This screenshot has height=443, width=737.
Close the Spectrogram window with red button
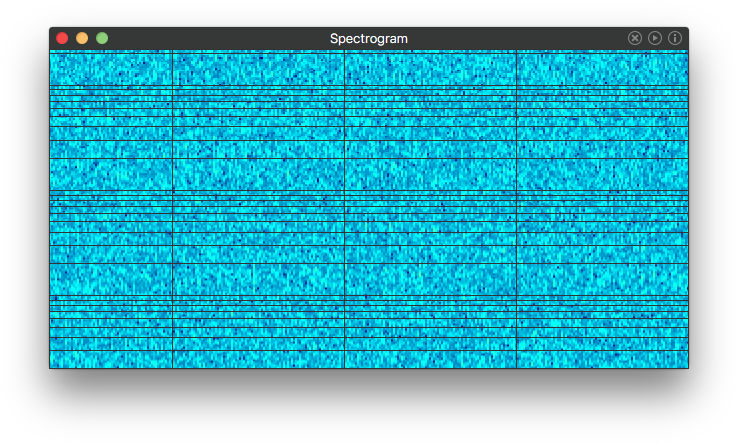point(62,38)
